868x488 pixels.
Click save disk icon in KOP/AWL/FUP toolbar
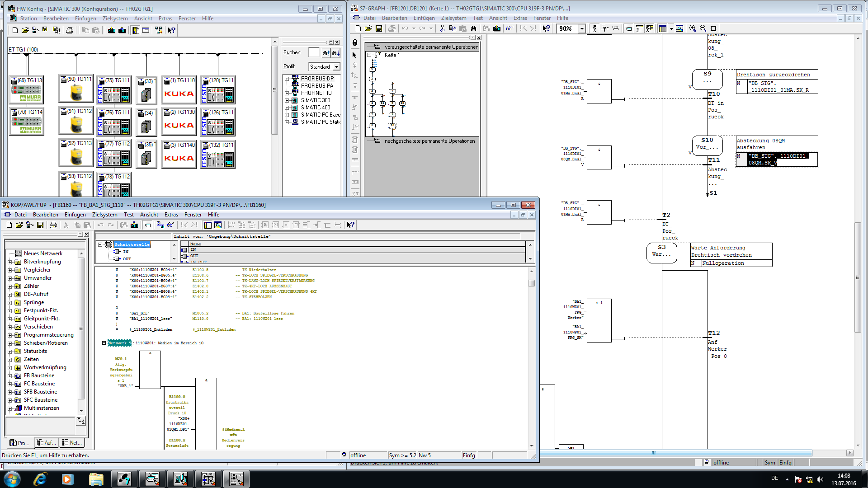tap(40, 225)
